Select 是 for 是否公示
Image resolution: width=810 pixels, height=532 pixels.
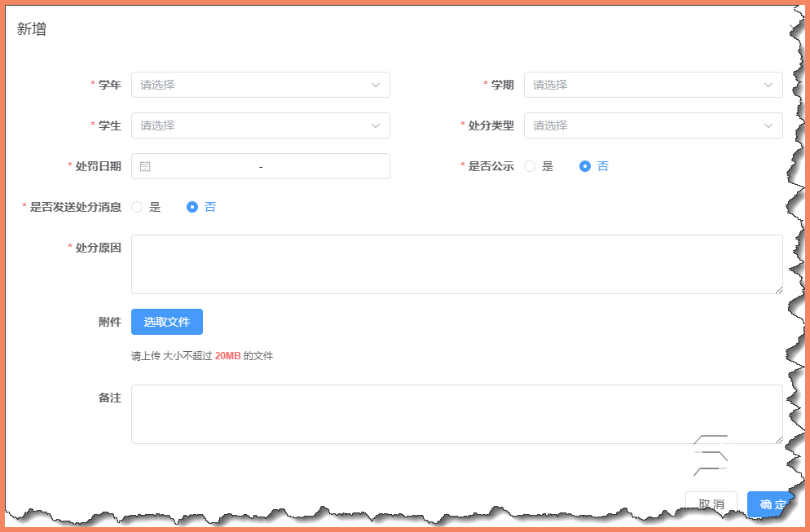[529, 166]
